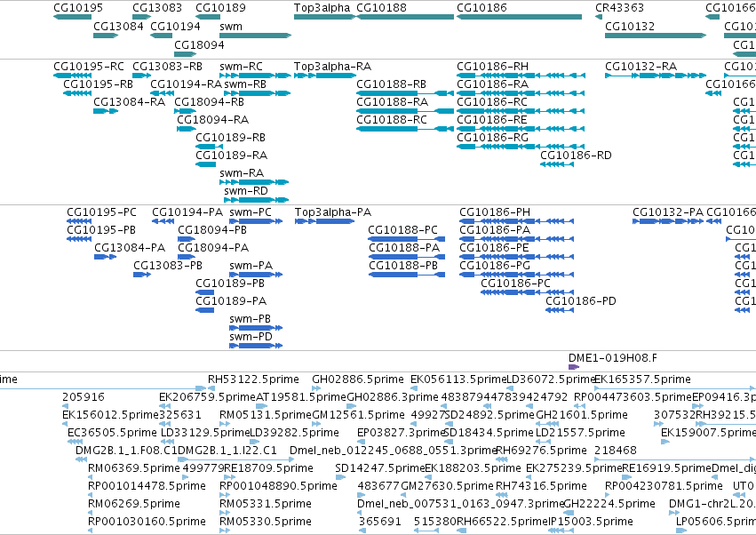Select protein CG10194-PA

[x=163, y=221]
